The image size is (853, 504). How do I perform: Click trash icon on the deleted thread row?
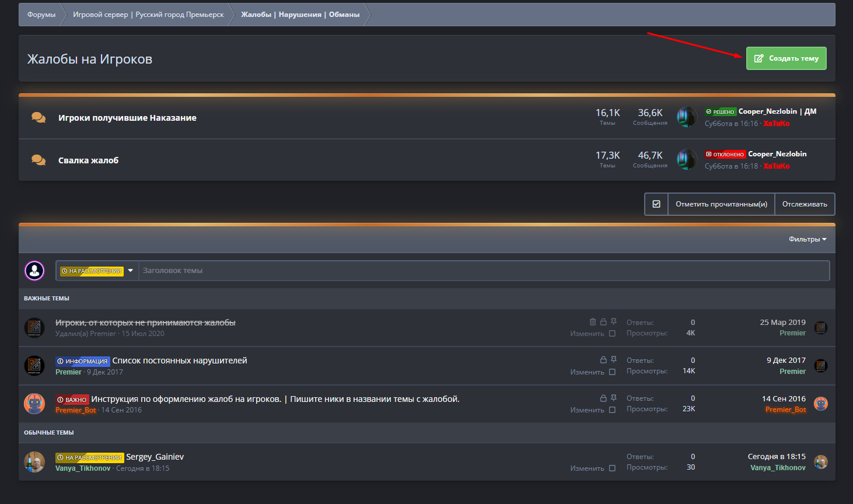pos(593,322)
